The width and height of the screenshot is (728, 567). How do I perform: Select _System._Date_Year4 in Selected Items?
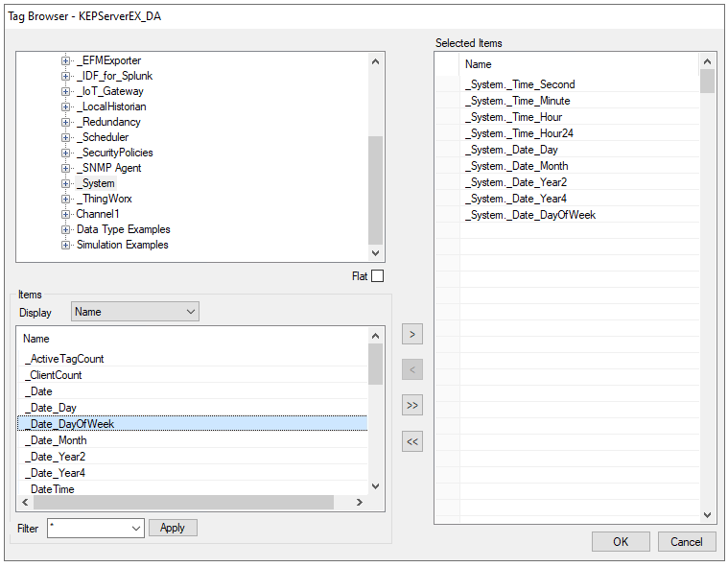[x=568, y=199]
